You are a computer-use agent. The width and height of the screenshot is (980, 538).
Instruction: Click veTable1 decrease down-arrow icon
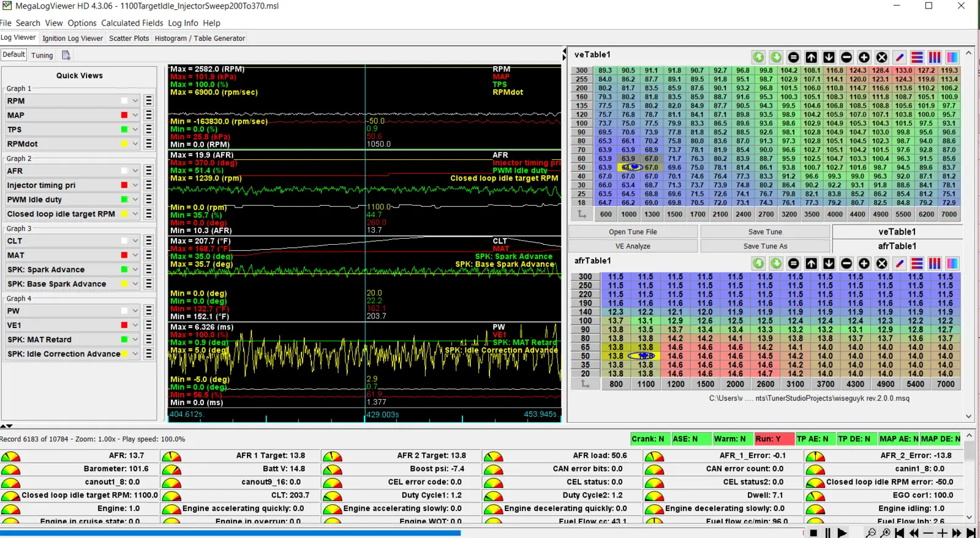[829, 57]
